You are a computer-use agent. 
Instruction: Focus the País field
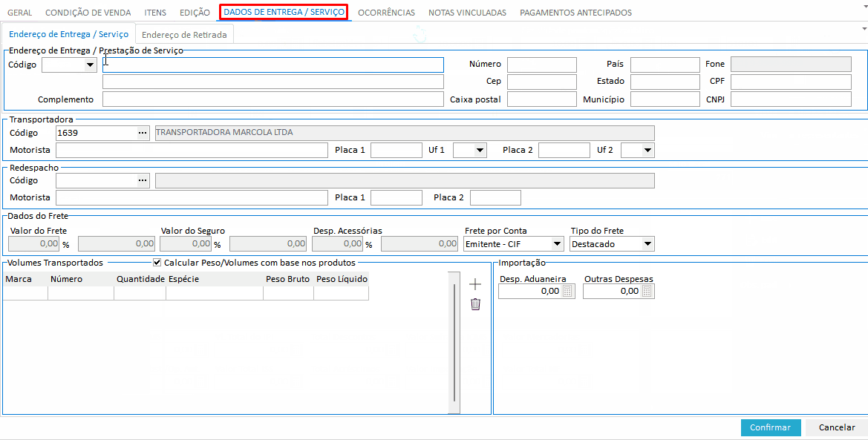(665, 65)
